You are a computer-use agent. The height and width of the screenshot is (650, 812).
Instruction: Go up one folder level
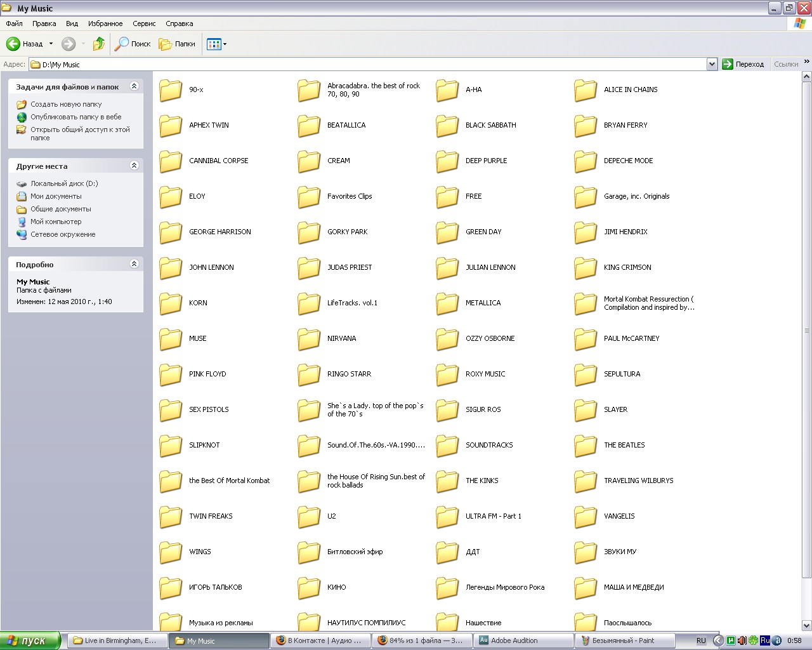(98, 44)
